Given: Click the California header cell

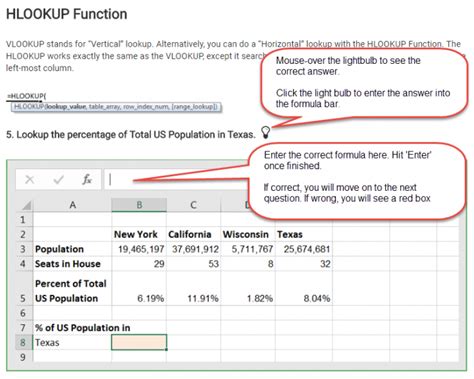Looking at the screenshot, I should (193, 234).
